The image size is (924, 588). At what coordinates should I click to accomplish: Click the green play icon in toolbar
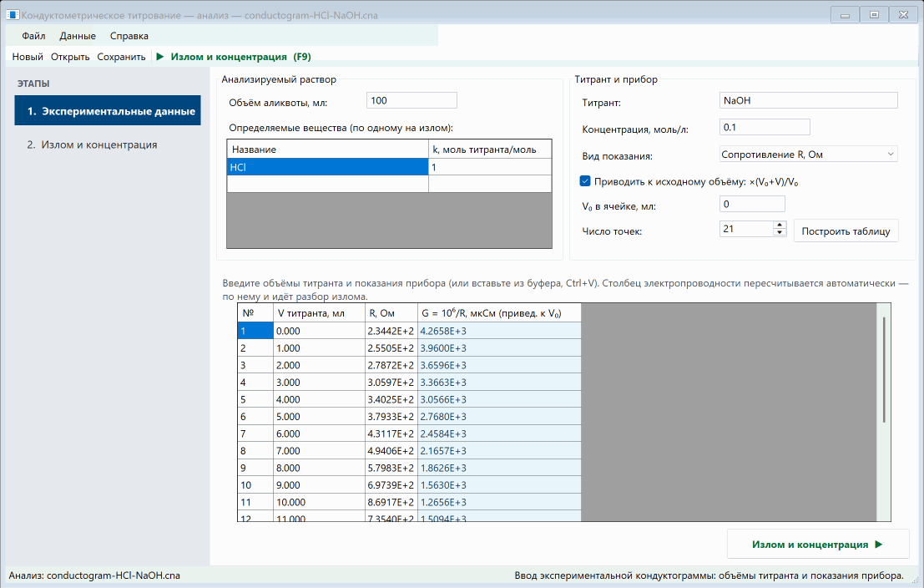[x=159, y=57]
